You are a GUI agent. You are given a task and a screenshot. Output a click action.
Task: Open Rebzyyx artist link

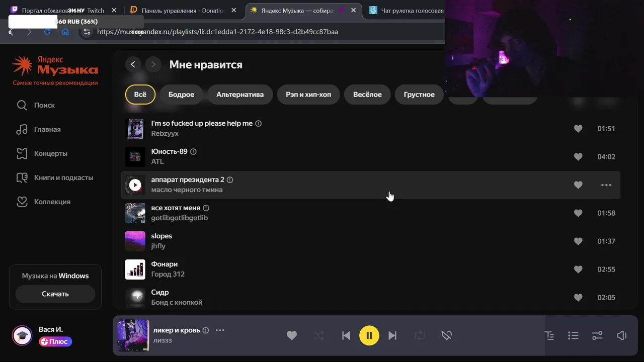pos(165,133)
